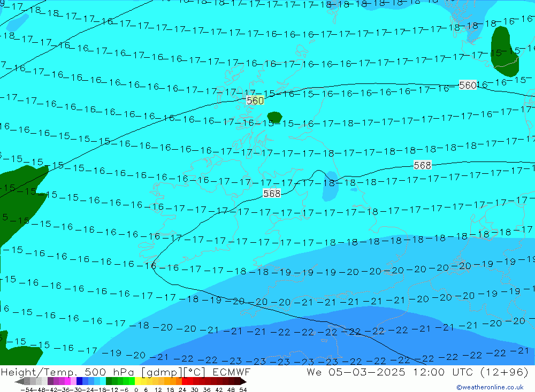Click the dark green swatch right of -18
Screen dimensions: 535x392
(x=109, y=381)
